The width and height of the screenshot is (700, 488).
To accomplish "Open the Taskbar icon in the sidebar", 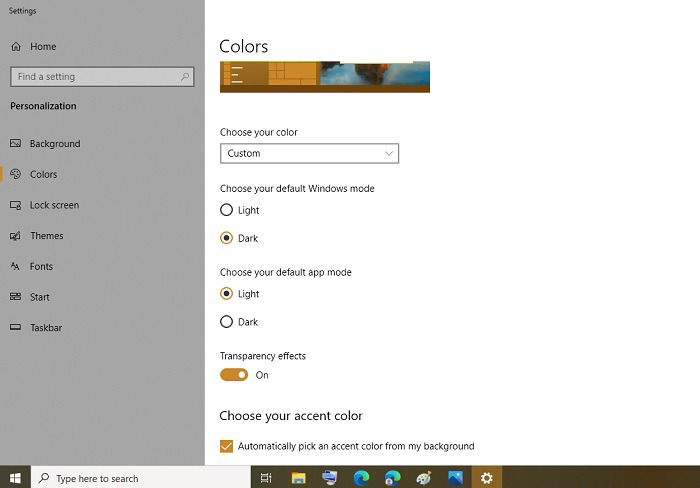I will click(16, 327).
